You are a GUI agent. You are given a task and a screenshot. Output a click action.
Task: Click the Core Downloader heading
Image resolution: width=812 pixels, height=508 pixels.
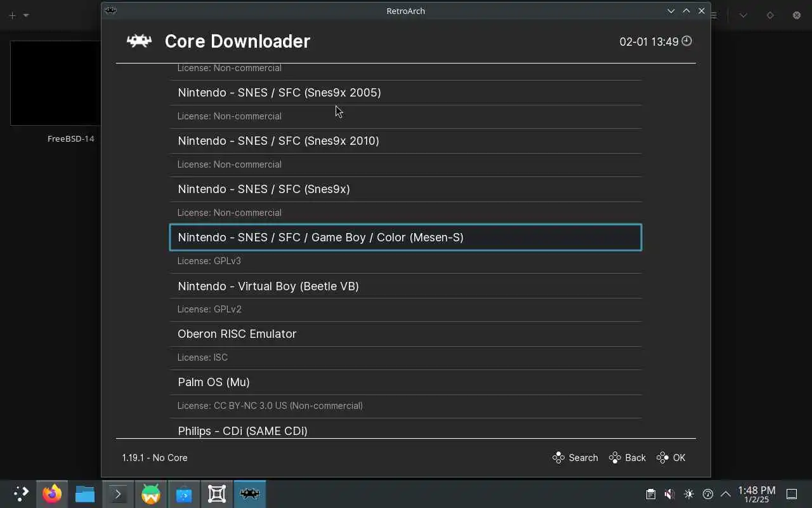point(237,41)
